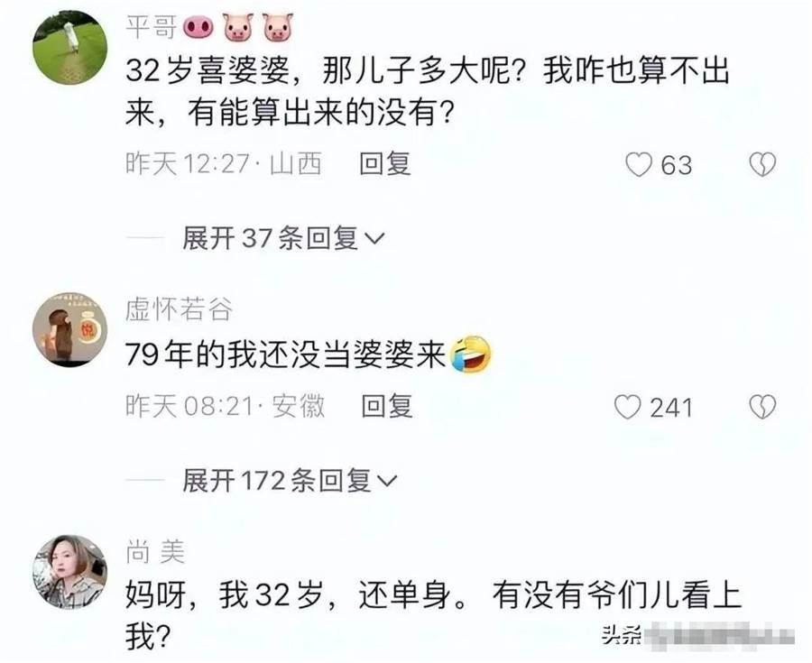The width and height of the screenshot is (812, 663).
Task: Dislike 平哥's comment using broken heart
Action: (762, 164)
